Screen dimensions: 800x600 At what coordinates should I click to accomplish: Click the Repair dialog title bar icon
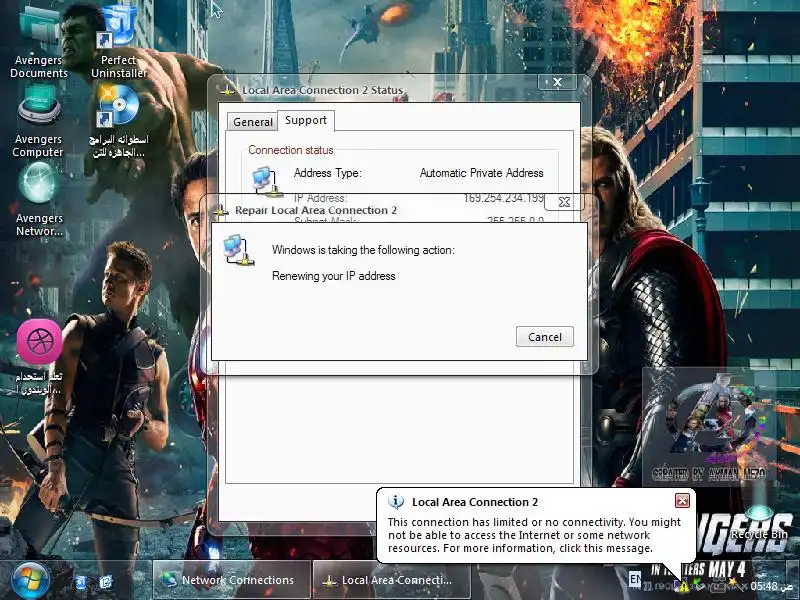click(x=220, y=210)
